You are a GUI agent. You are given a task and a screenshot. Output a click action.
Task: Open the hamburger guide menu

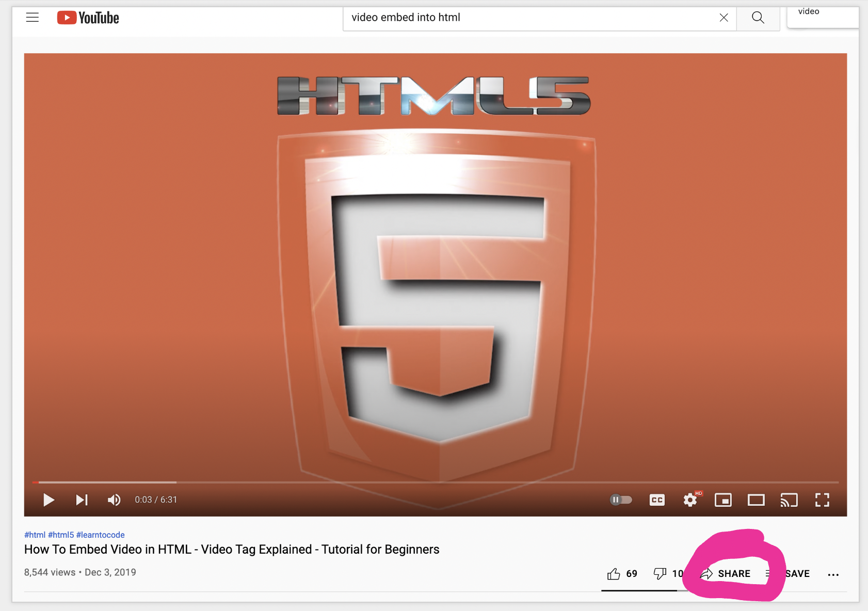tap(33, 18)
